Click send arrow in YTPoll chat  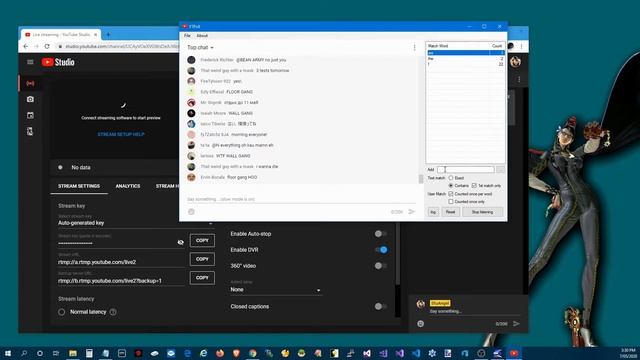pos(411,211)
